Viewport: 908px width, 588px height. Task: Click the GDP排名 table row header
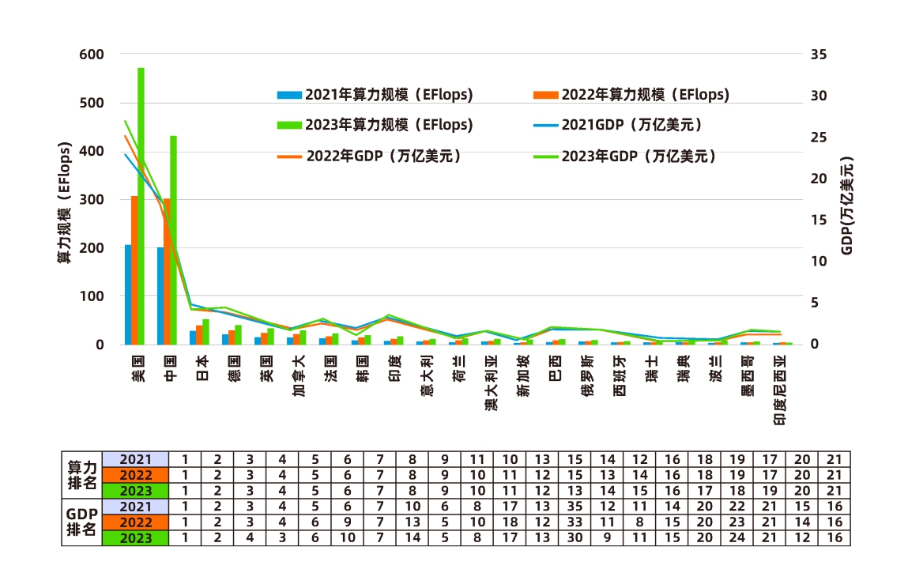[81, 522]
